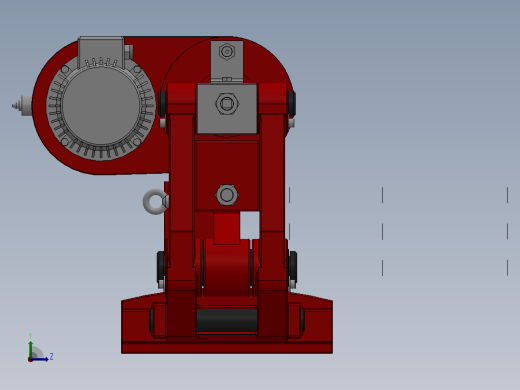Click the blue Z axis of the triad
Screen dimensions: 520x390
(40, 359)
